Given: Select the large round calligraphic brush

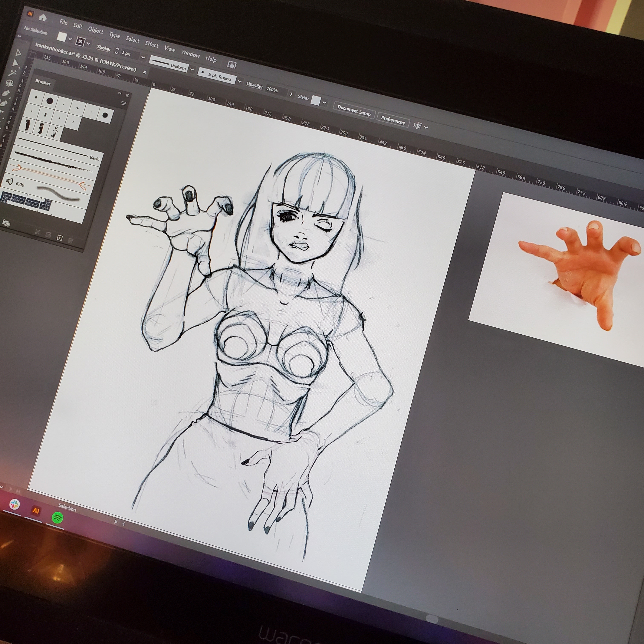Looking at the screenshot, I should (50, 101).
